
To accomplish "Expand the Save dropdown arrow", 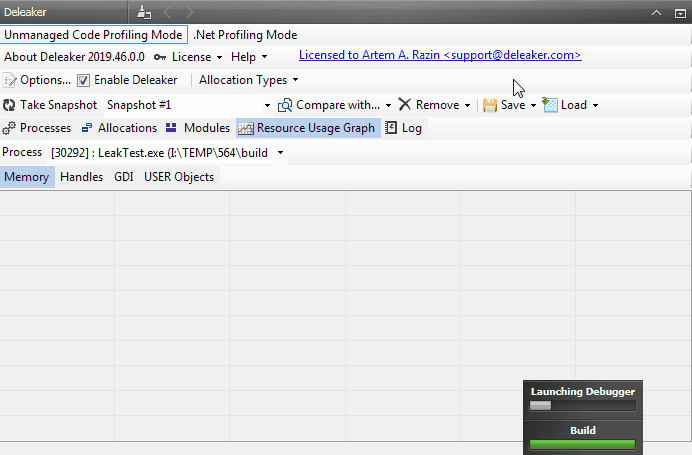I will click(533, 105).
